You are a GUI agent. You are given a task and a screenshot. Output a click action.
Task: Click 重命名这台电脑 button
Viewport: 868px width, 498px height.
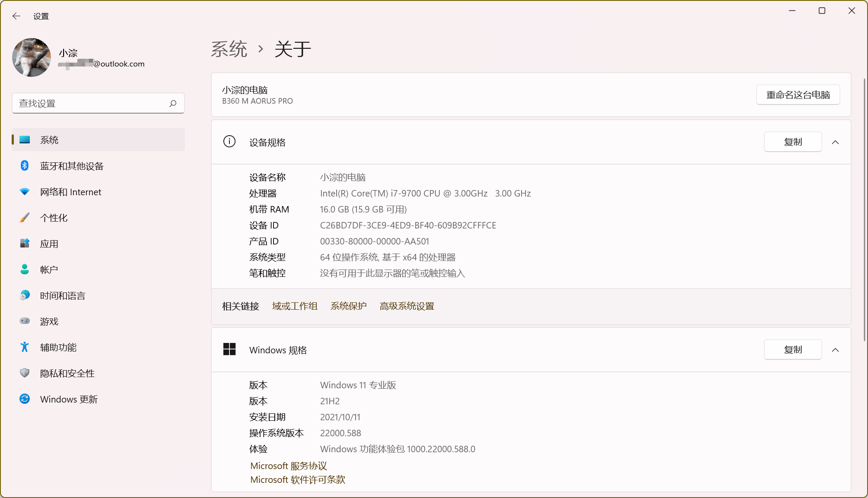[x=798, y=95]
